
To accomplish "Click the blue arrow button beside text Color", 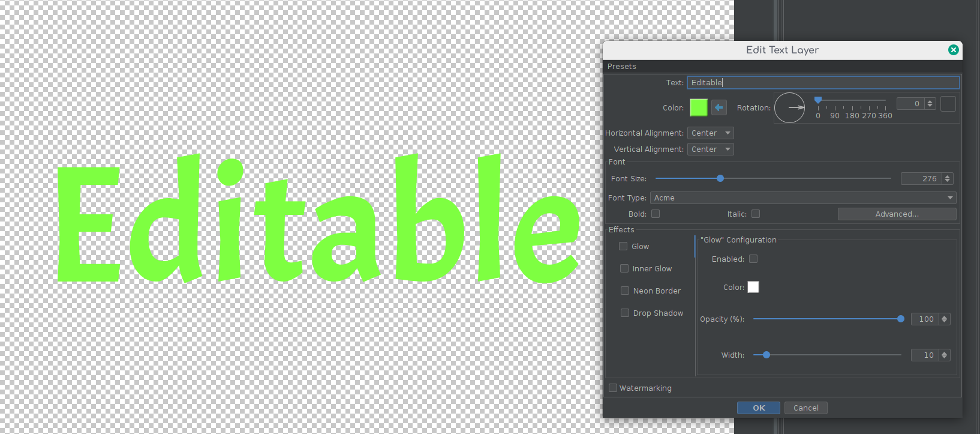I will 719,107.
